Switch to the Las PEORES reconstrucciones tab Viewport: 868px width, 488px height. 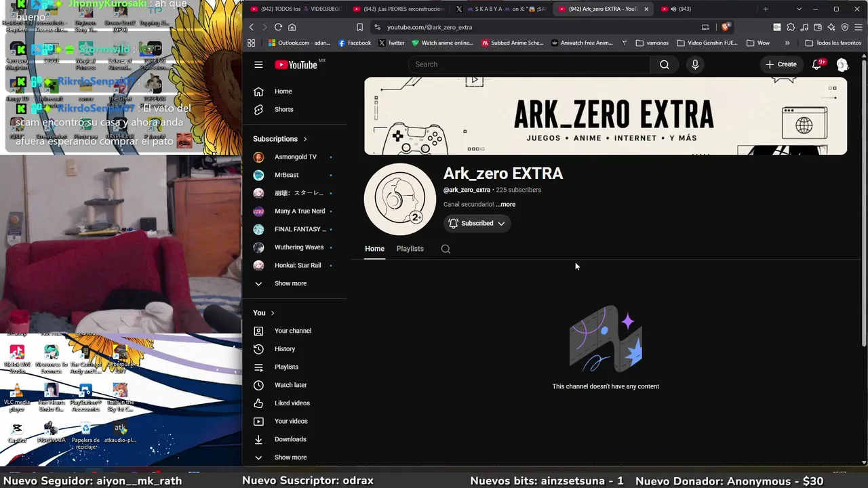click(399, 9)
